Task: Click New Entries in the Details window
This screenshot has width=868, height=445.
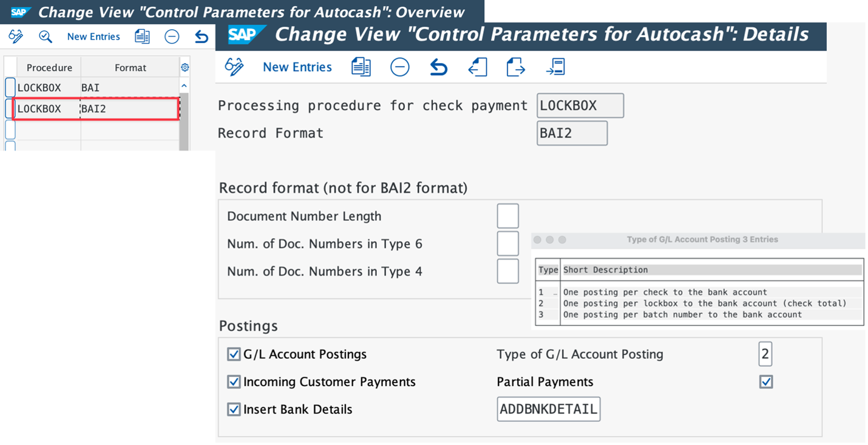Action: (297, 67)
